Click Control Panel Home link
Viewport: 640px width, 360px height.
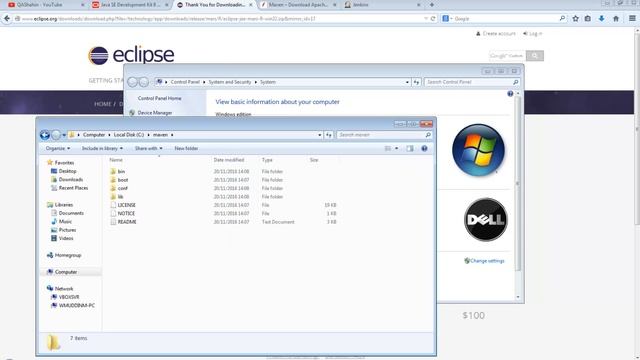pos(160,98)
